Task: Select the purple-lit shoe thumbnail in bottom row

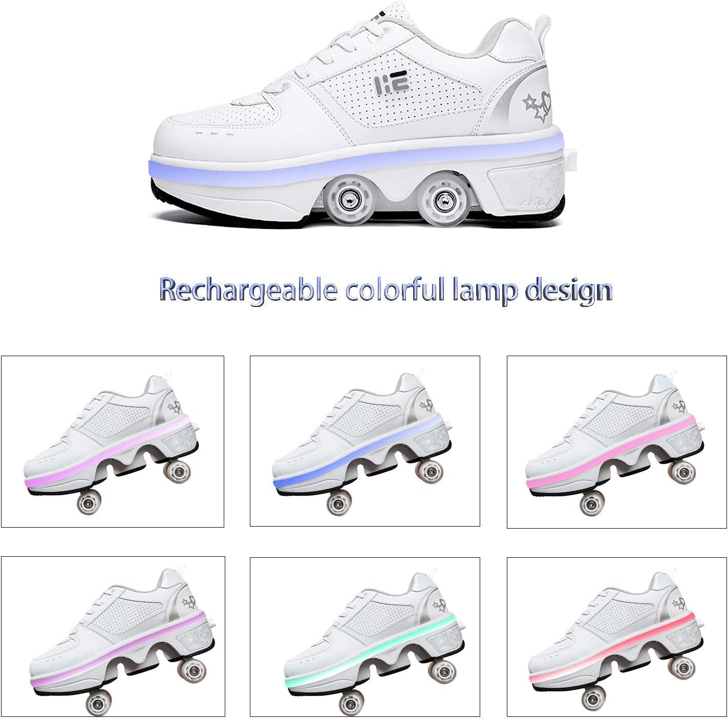Action: [x=113, y=637]
